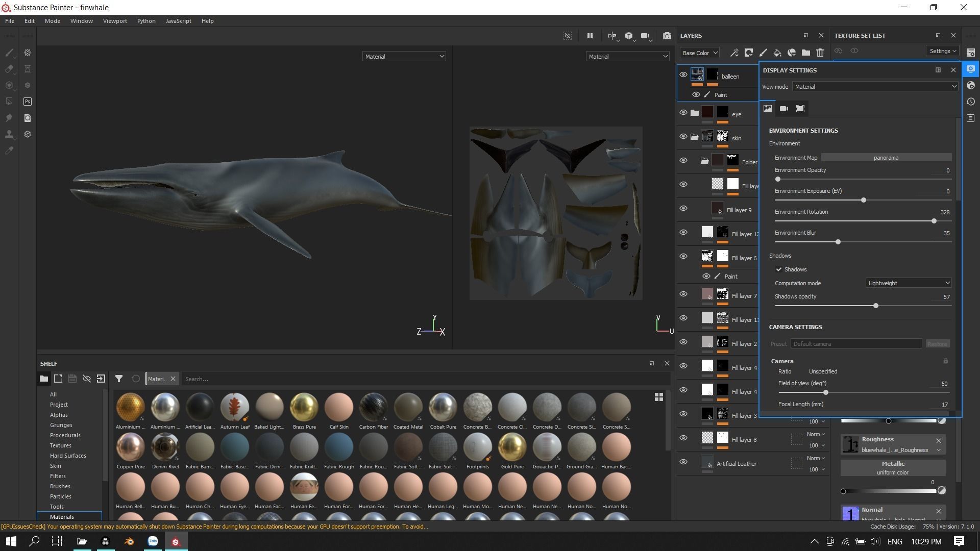Select the Skin category in the shelf
980x551 pixels.
(56, 466)
